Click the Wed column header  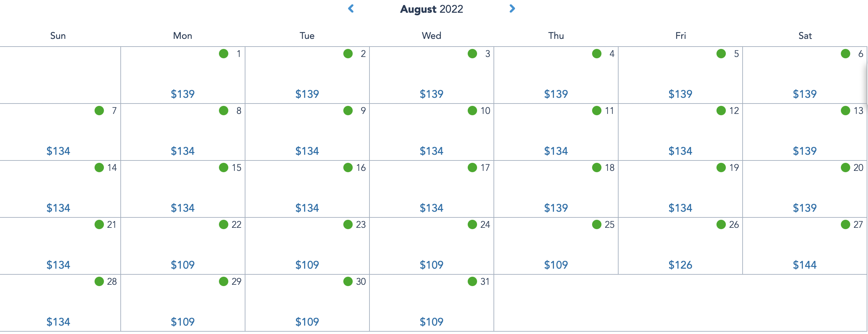pyautogui.click(x=431, y=36)
